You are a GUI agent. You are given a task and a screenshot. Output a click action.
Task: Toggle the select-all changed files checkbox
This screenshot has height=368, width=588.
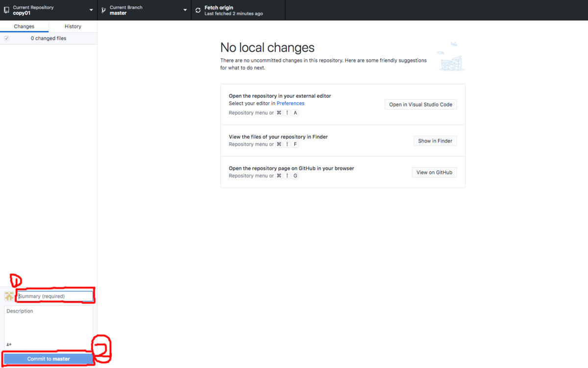6,38
